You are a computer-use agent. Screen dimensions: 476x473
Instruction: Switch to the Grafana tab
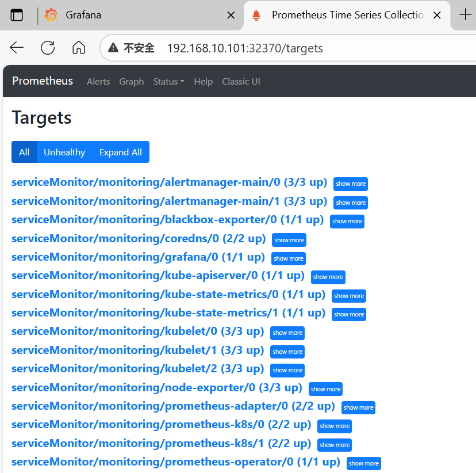pyautogui.click(x=122, y=15)
